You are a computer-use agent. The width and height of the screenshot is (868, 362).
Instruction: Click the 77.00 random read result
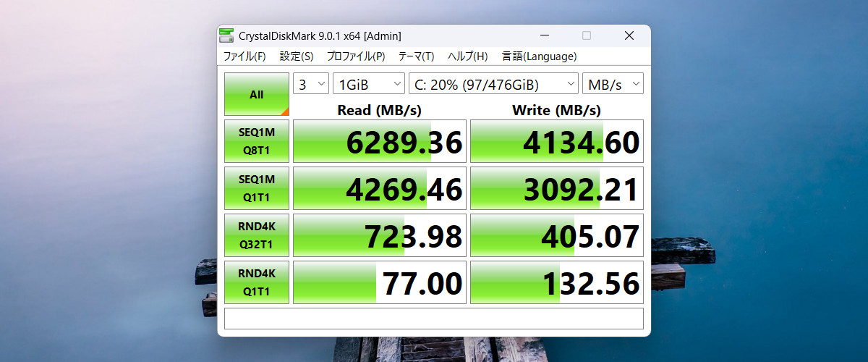click(x=380, y=282)
